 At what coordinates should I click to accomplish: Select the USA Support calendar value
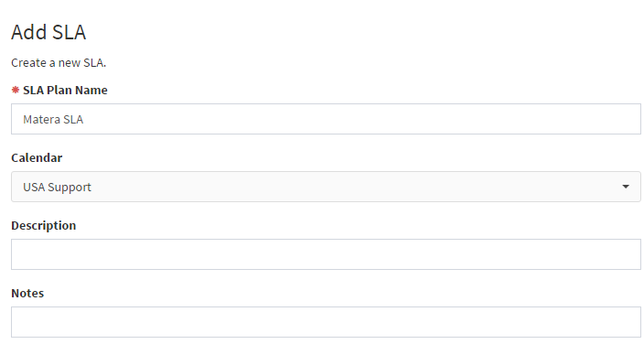click(57, 187)
